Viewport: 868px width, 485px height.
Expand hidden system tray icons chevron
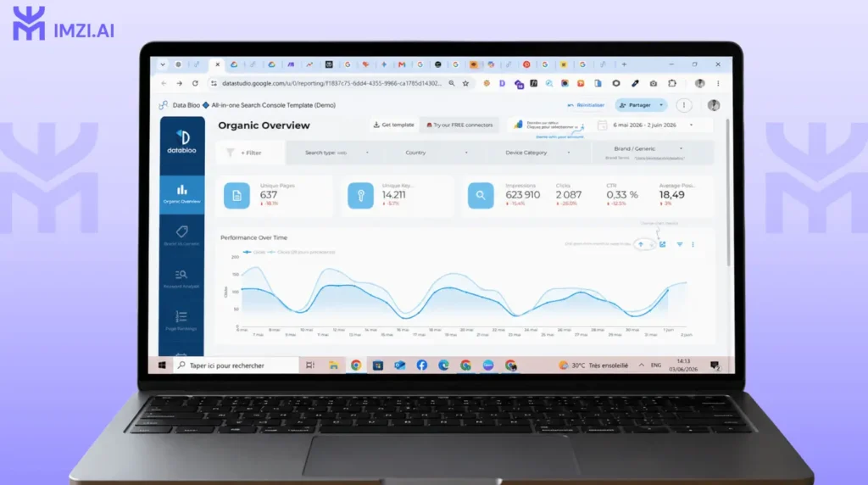tap(642, 365)
